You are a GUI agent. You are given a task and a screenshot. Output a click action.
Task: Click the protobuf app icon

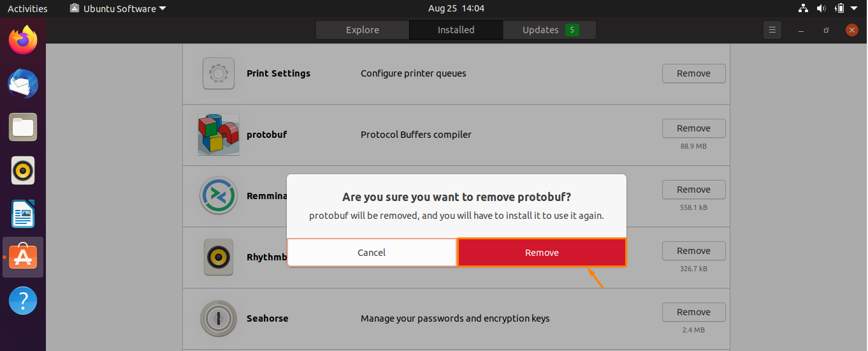tap(219, 135)
